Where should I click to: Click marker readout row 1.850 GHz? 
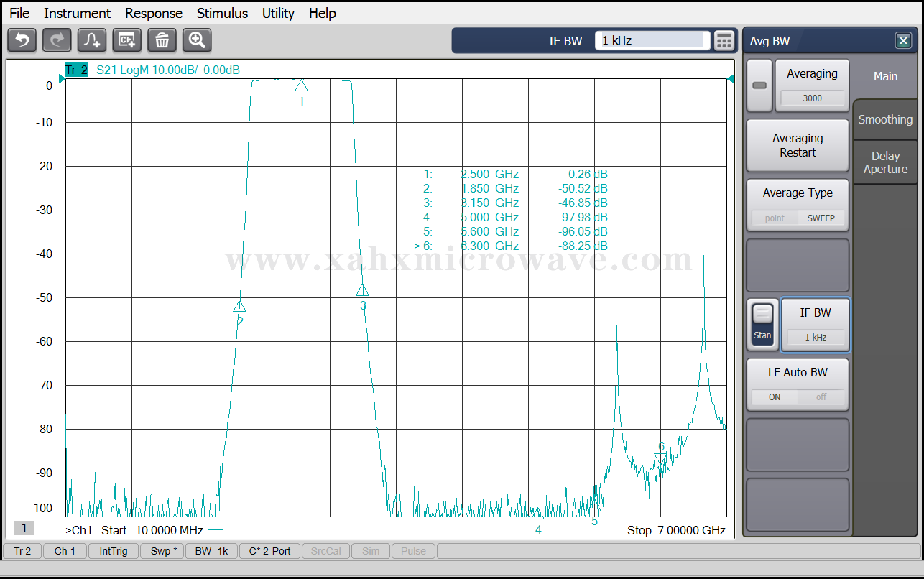pyautogui.click(x=515, y=188)
